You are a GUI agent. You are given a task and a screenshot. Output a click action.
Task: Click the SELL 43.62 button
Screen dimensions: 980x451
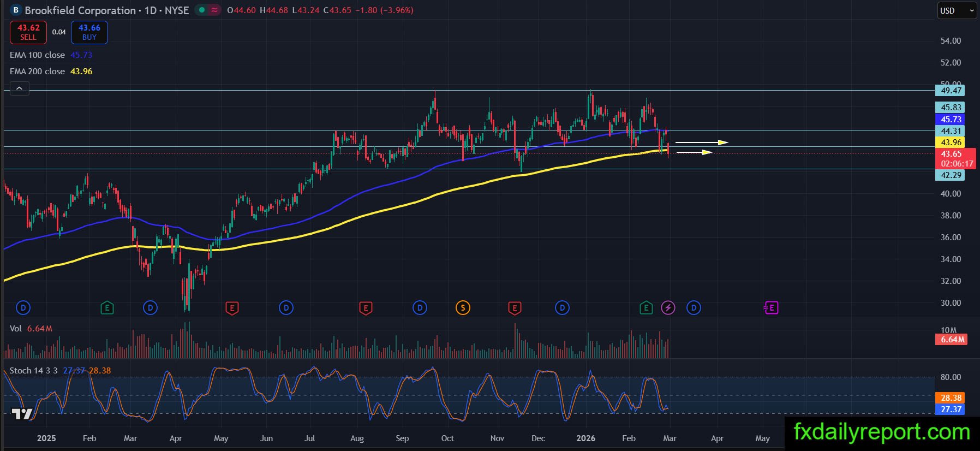28,32
